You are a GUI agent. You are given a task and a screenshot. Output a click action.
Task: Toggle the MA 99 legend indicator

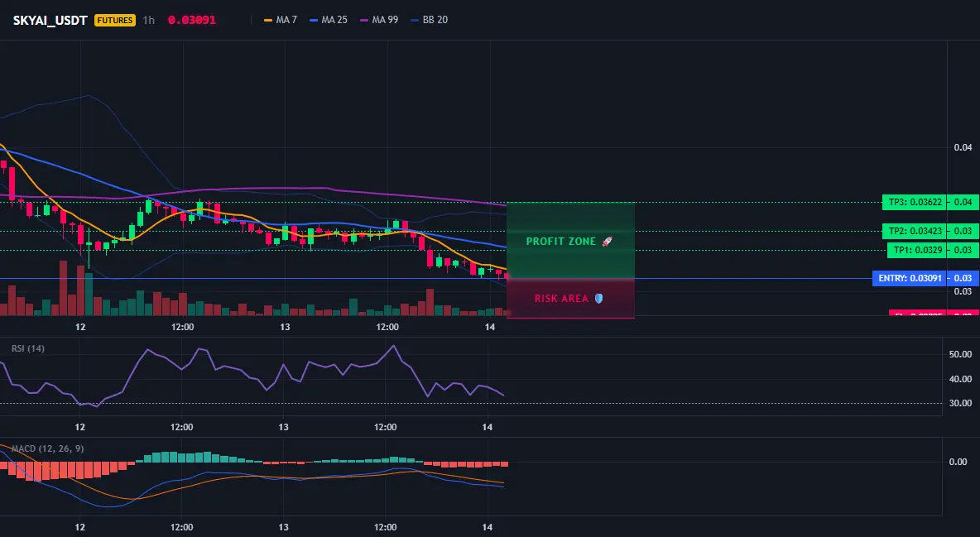point(379,20)
